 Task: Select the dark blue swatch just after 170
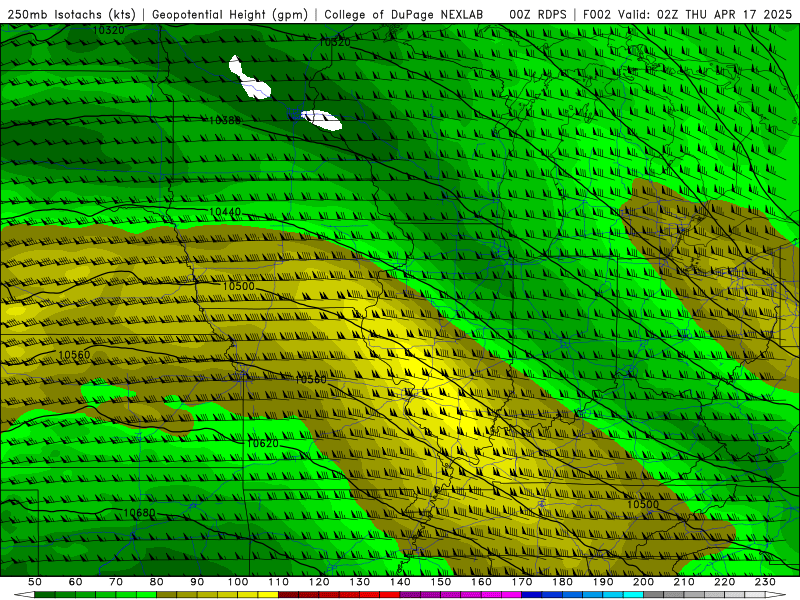[532, 594]
